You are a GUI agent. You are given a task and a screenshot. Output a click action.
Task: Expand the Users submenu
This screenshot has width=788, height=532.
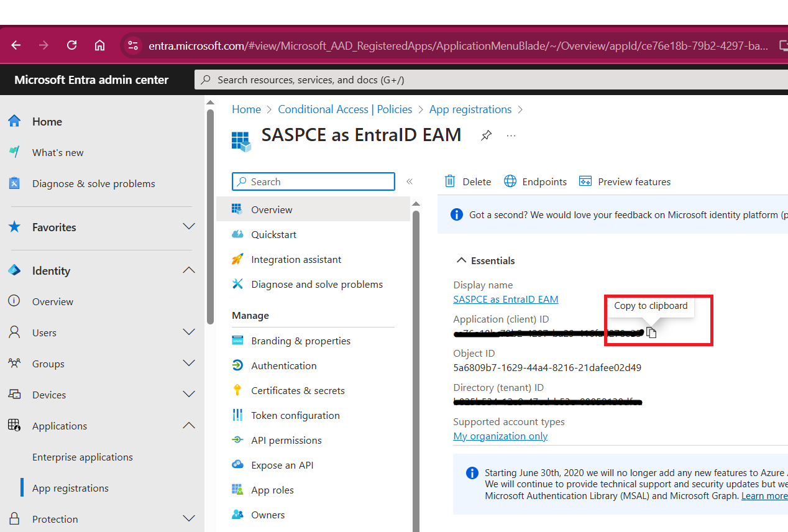[189, 332]
